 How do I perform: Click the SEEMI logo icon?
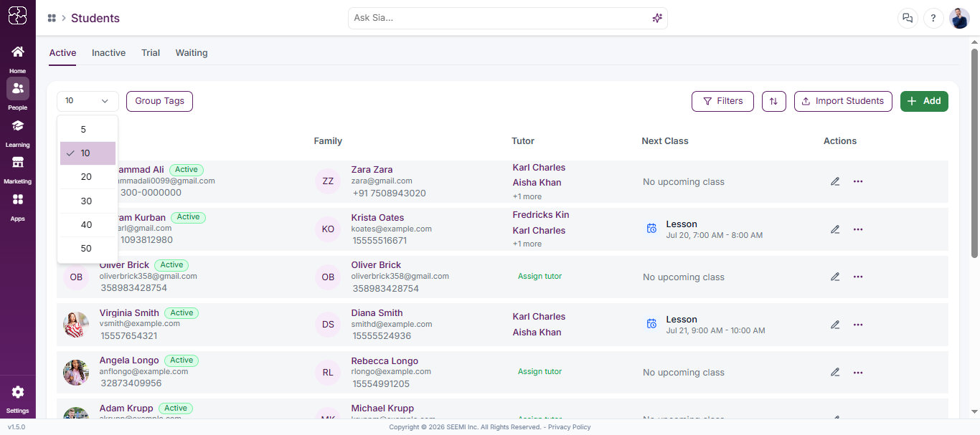(18, 16)
